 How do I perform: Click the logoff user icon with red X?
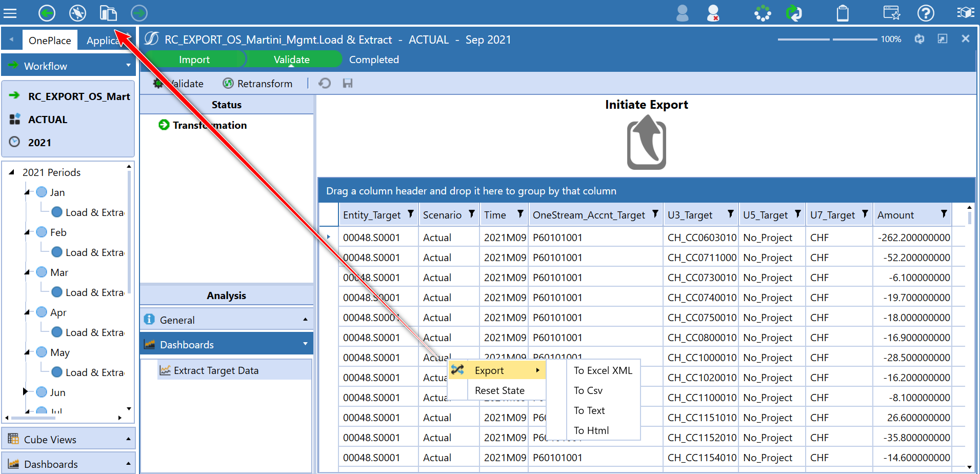713,13
